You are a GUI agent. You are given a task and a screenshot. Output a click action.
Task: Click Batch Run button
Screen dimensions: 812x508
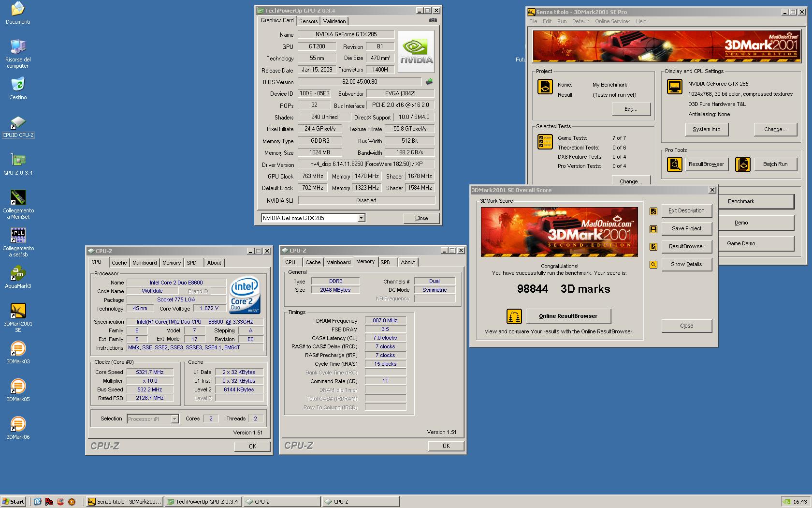[x=775, y=164]
